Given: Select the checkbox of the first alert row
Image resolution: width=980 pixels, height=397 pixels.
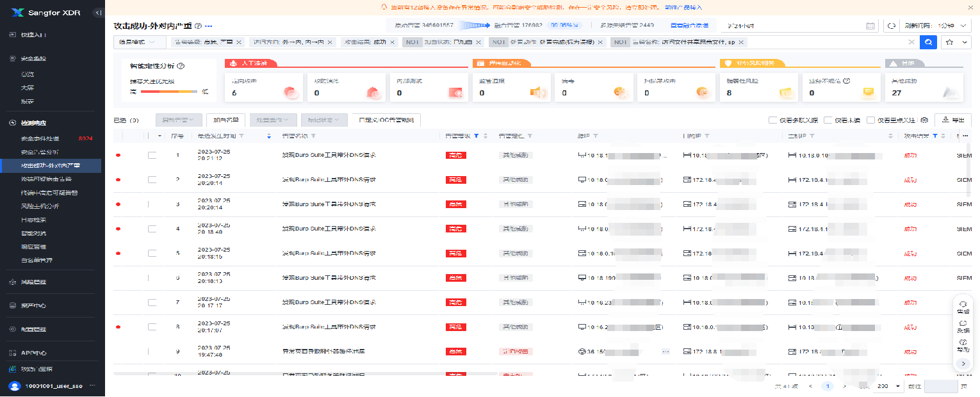Looking at the screenshot, I should click(x=152, y=154).
